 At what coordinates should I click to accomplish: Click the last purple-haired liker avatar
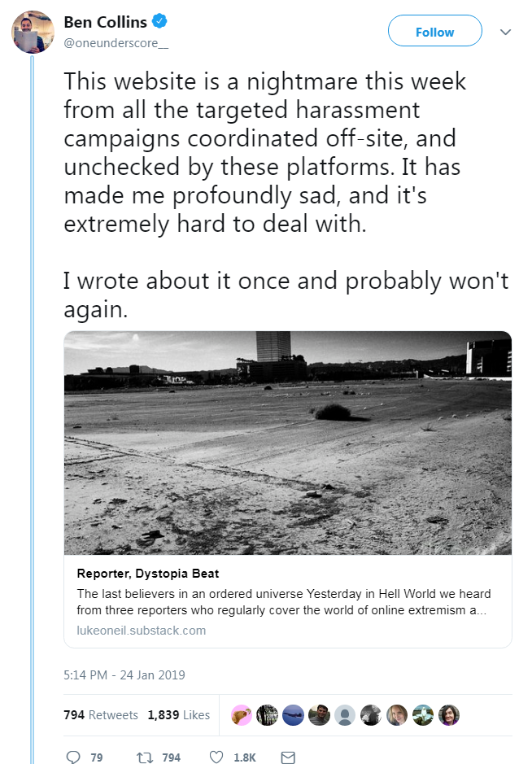[x=449, y=715]
